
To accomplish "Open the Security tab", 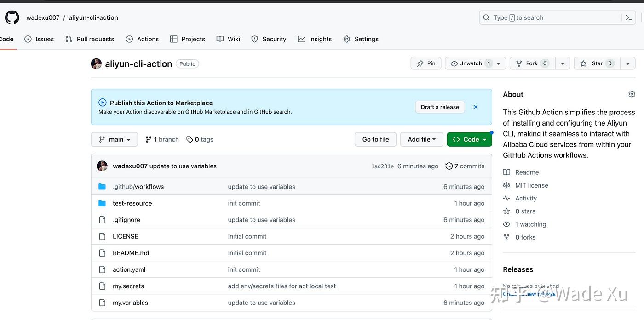I will pos(269,39).
